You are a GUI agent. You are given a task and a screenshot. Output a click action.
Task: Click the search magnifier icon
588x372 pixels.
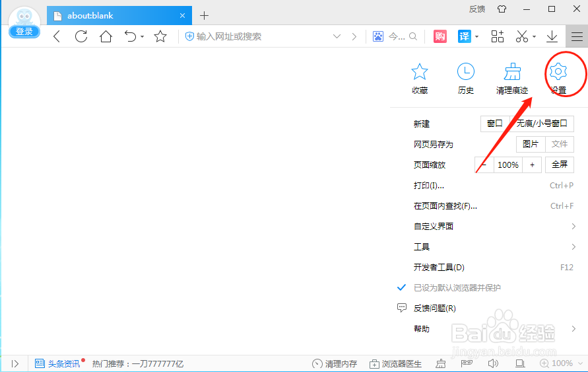click(413, 36)
